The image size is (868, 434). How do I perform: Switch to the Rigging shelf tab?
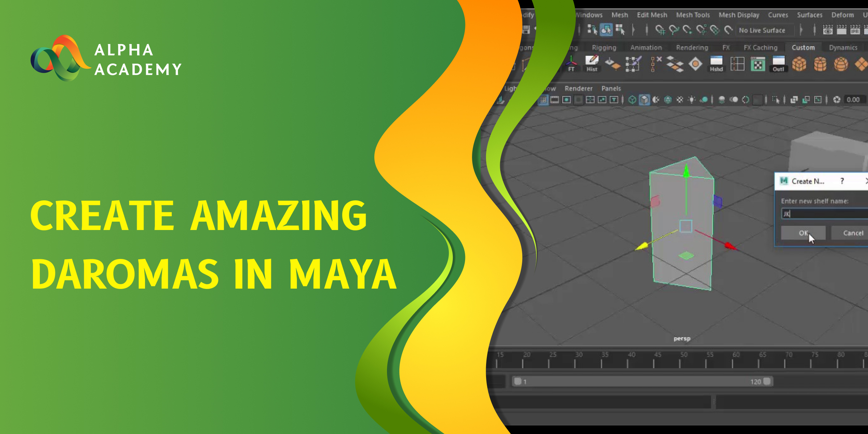coord(604,47)
